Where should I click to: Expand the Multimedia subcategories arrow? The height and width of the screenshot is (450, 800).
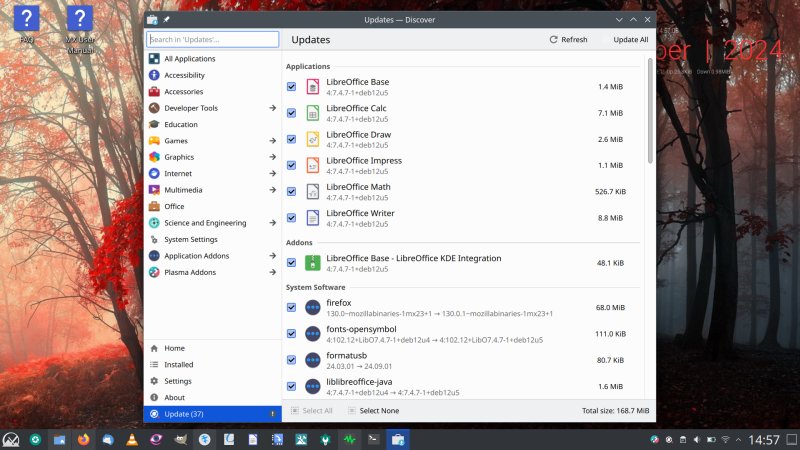coord(272,190)
